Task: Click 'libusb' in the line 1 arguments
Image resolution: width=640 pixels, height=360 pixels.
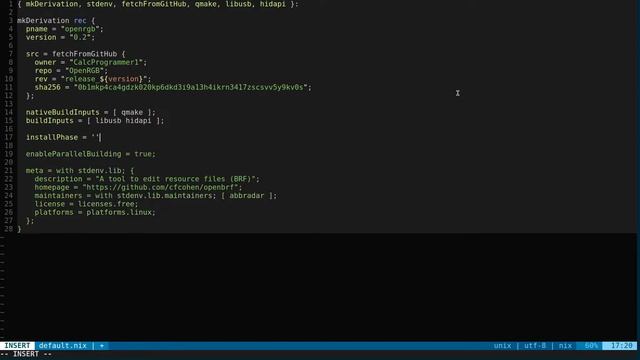Action: pos(238,4)
